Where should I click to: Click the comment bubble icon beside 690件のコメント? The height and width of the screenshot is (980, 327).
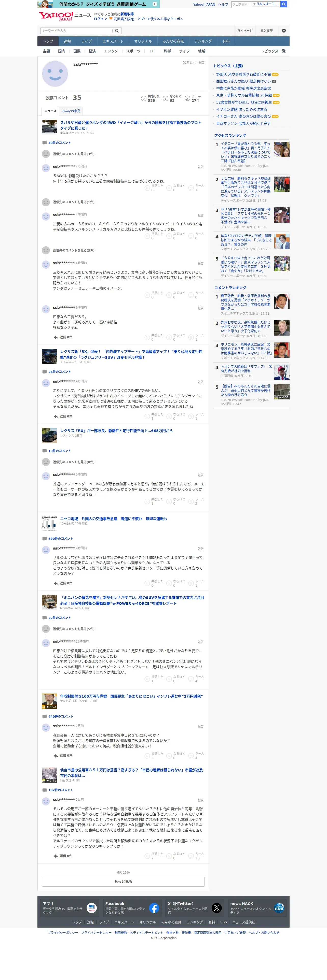tap(45, 539)
